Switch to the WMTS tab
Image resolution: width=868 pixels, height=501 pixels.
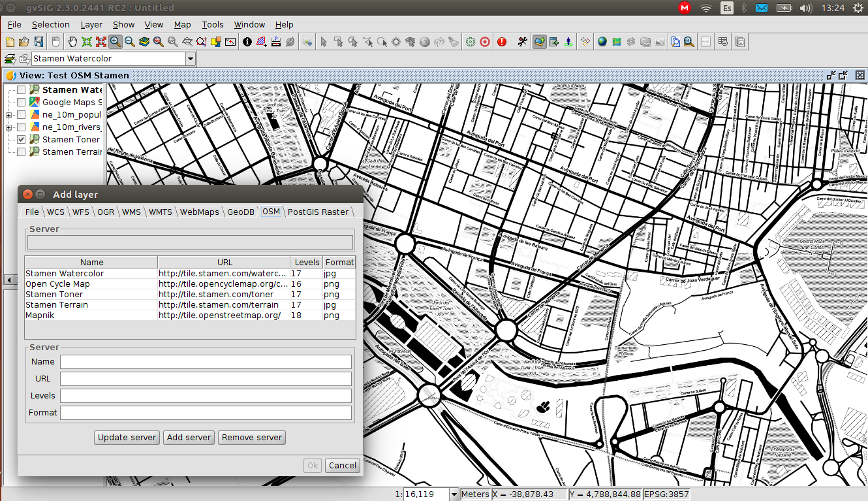click(x=160, y=212)
